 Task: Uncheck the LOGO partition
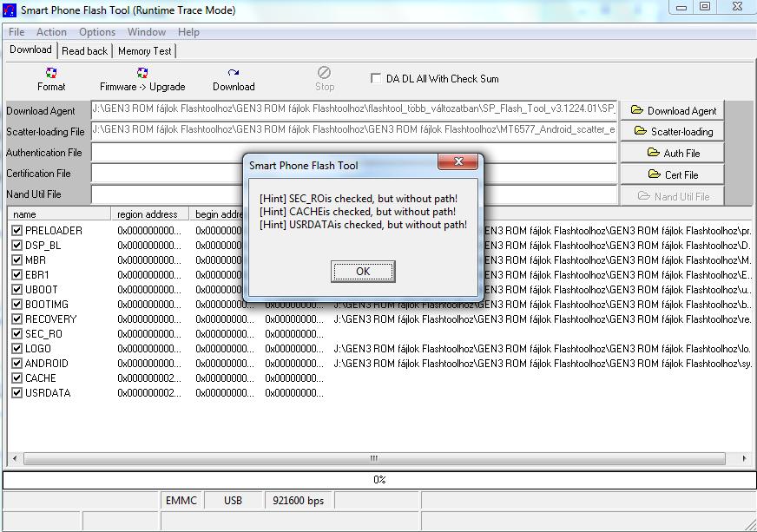(x=16, y=349)
